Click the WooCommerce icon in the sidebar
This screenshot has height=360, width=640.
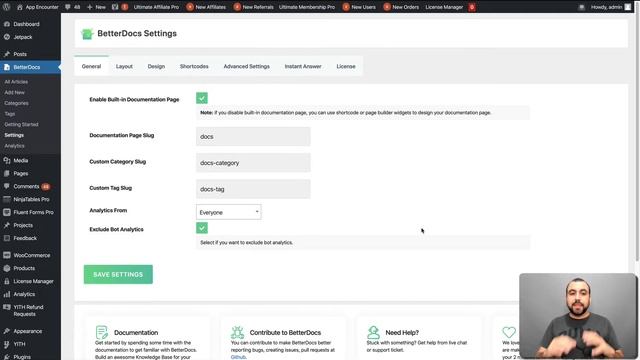click(7, 255)
